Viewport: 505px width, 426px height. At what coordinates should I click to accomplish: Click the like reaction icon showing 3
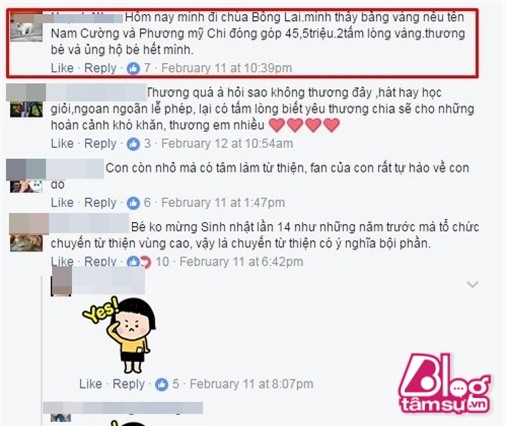click(x=133, y=144)
